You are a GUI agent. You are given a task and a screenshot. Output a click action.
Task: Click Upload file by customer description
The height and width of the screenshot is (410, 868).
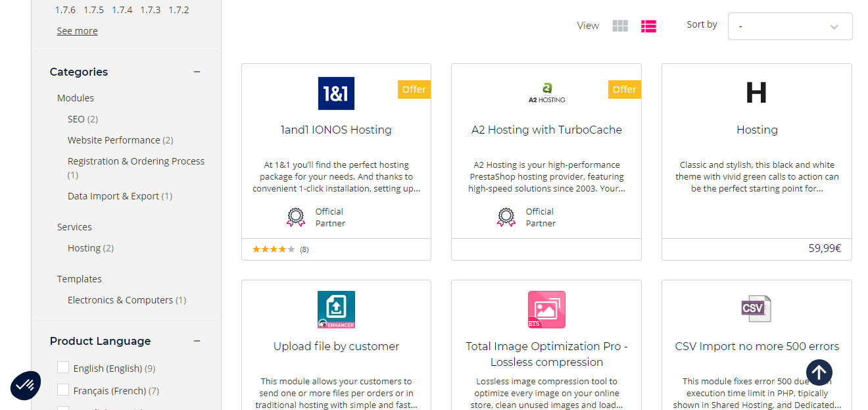click(336, 393)
